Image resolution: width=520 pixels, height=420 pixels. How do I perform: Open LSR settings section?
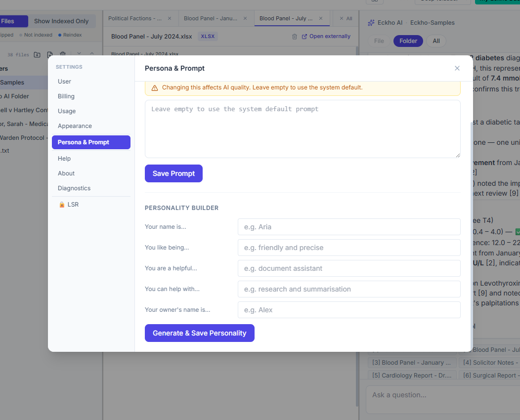91,205
